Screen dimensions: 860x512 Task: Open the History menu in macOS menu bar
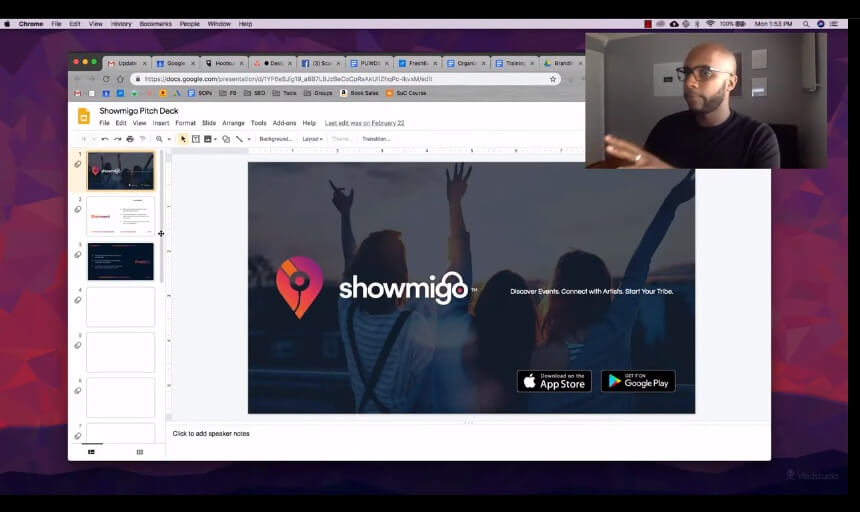pyautogui.click(x=121, y=24)
